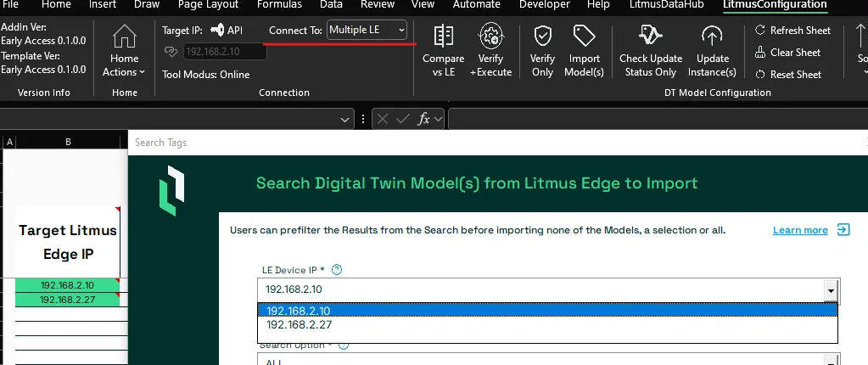
Task: Click the API key icon
Action: click(x=217, y=31)
